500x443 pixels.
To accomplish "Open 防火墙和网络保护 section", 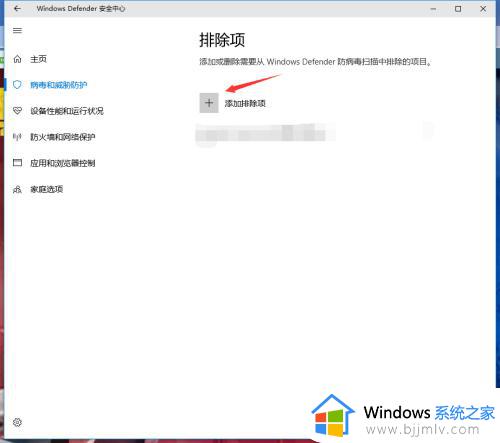I will pos(63,137).
